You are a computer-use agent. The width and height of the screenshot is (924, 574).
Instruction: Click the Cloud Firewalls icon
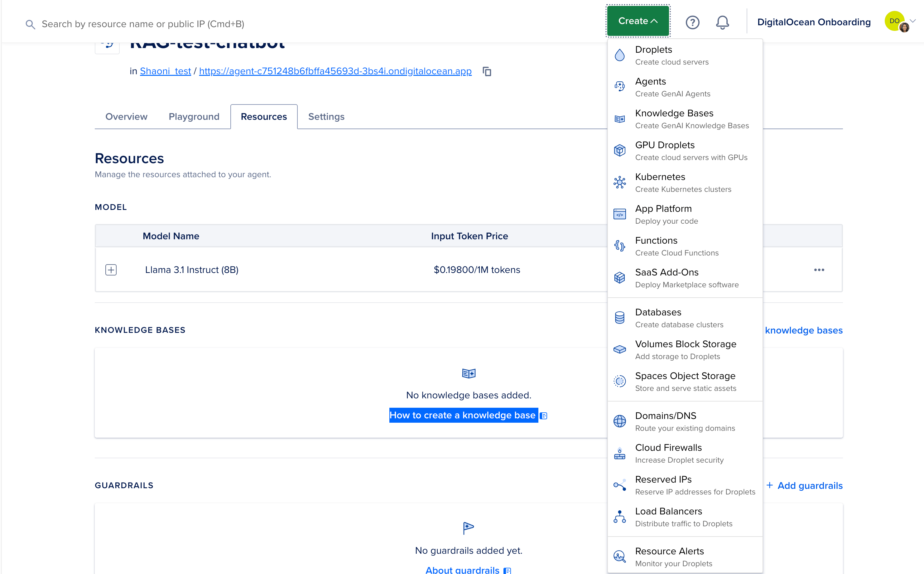pos(619,453)
